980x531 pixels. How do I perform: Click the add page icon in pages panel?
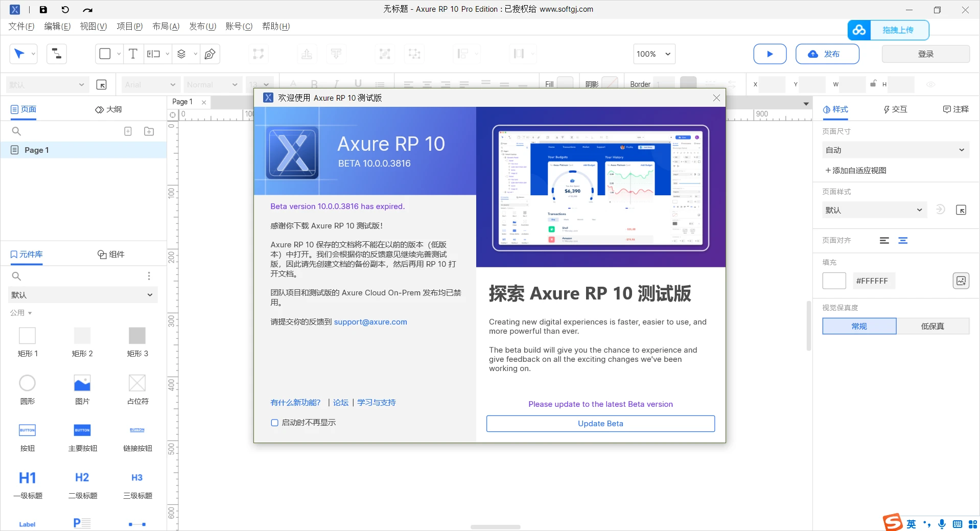[x=127, y=131]
